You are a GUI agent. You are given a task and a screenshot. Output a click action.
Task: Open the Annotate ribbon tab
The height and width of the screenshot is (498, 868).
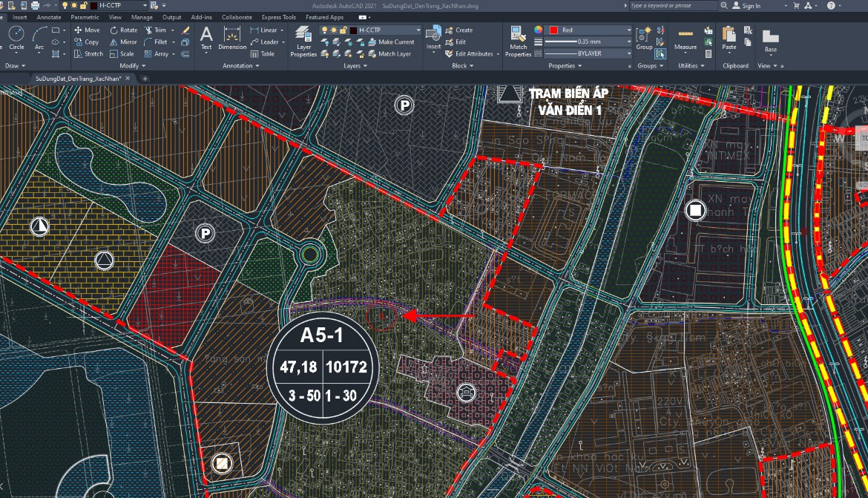(49, 16)
